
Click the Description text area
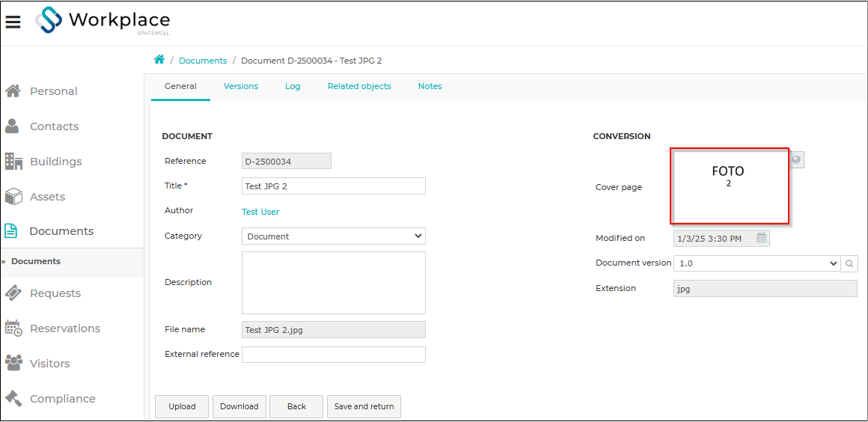(x=333, y=283)
